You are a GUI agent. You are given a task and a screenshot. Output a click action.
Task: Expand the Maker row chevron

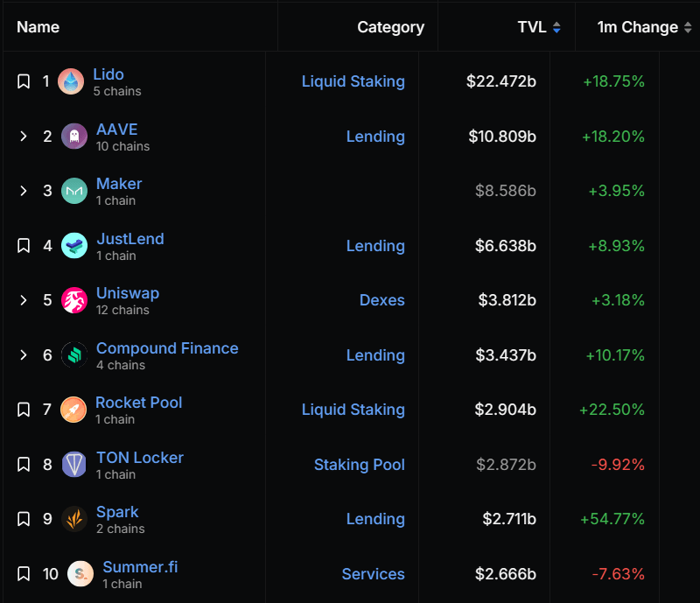click(23, 190)
